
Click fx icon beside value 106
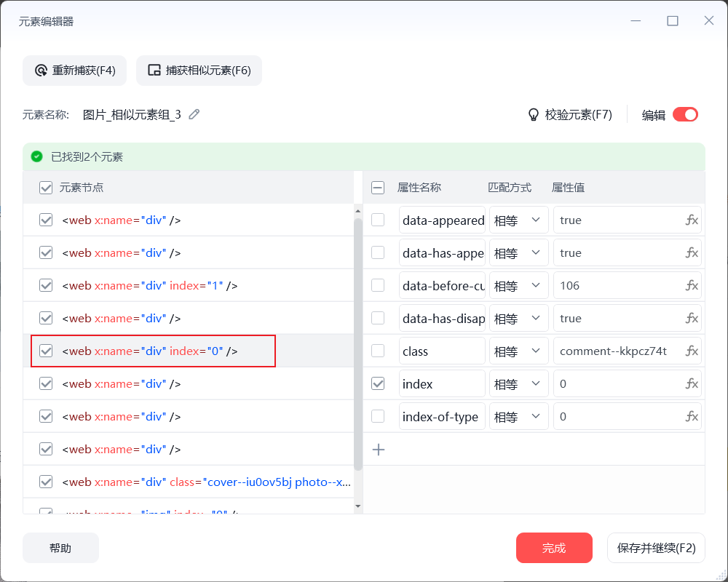pos(692,286)
